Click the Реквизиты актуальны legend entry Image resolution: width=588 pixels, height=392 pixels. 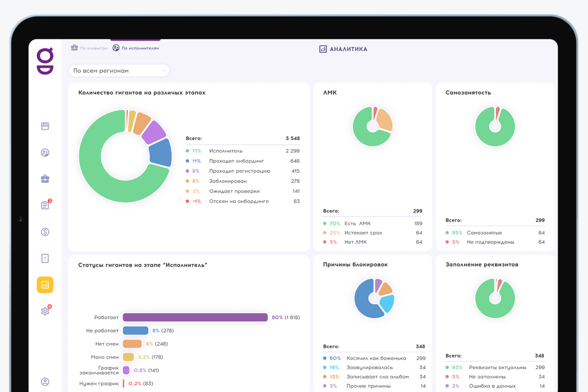tap(495, 367)
